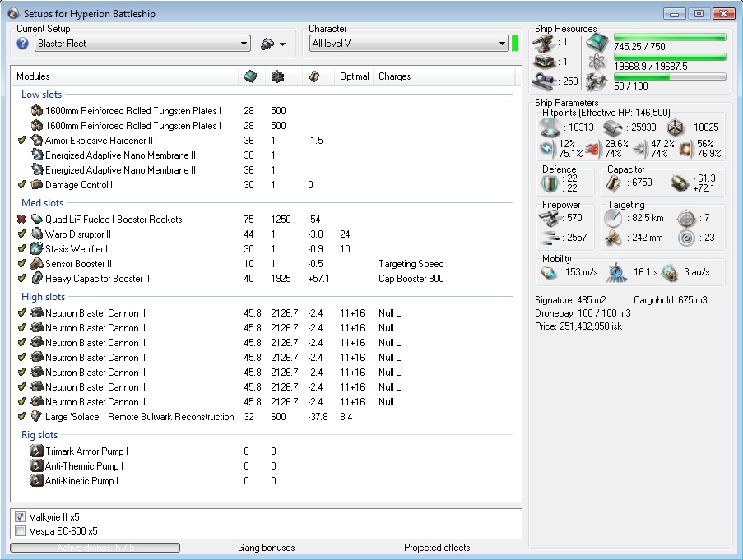The image size is (743, 560).
Task: Click the calibration icon showing 250
Action: (x=544, y=81)
